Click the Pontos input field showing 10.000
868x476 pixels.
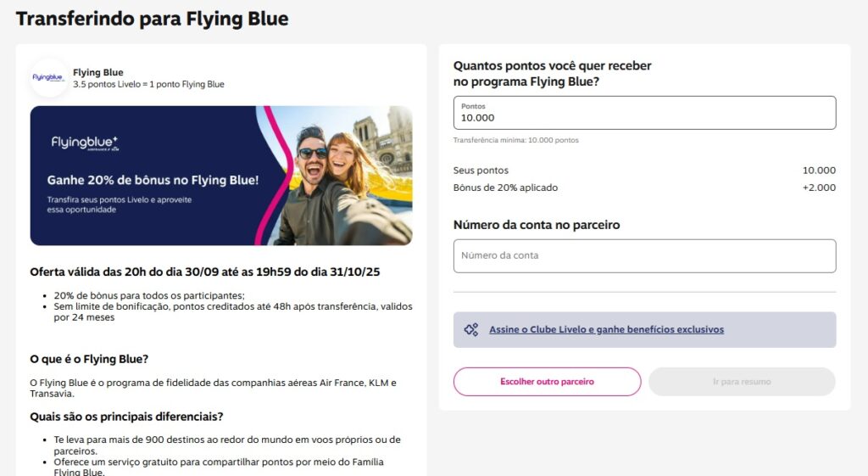coord(644,113)
